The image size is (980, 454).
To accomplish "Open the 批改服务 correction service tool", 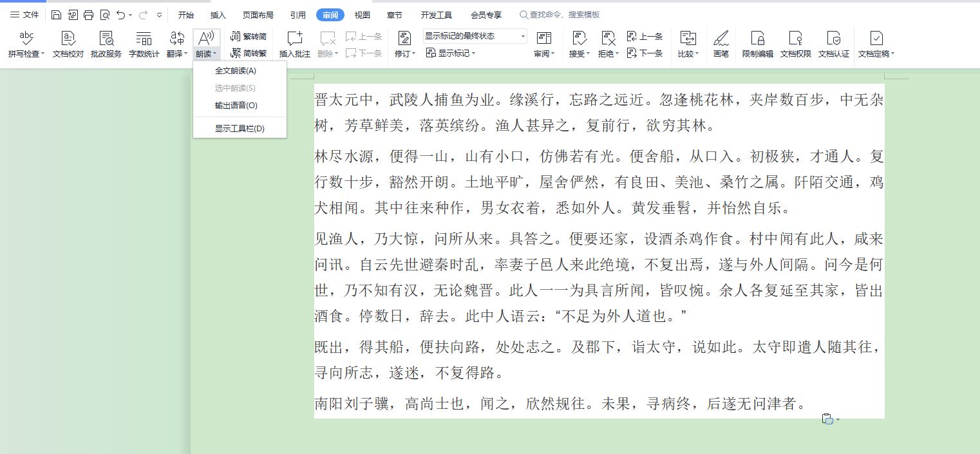I will pyautogui.click(x=106, y=45).
